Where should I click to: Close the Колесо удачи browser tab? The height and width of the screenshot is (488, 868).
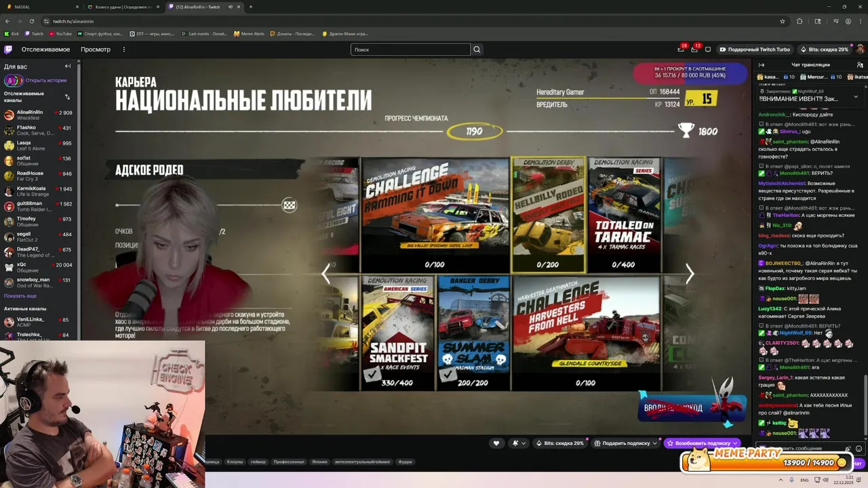click(x=158, y=7)
